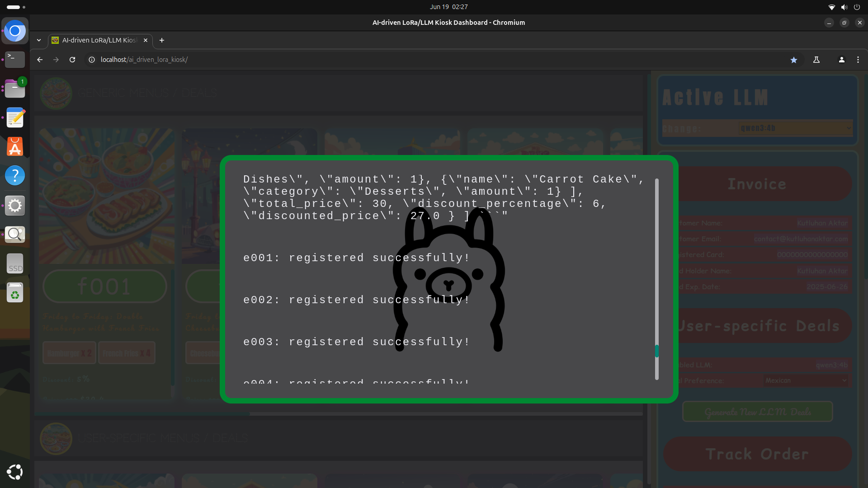Screen dimensions: 868x488
Task: Click the User-Specific Menus / Deals logo
Action: coord(56,439)
